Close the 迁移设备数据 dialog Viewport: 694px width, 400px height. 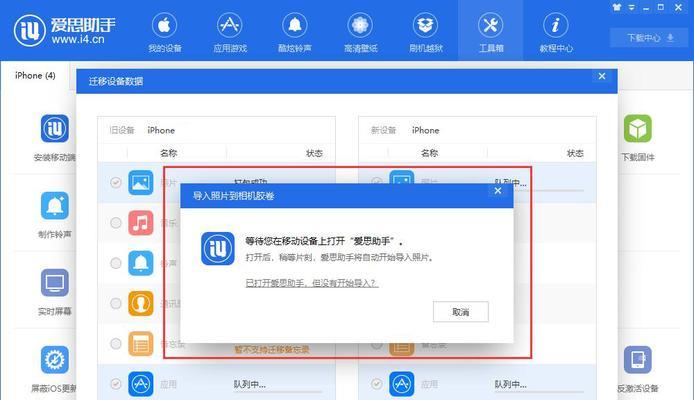pyautogui.click(x=602, y=76)
